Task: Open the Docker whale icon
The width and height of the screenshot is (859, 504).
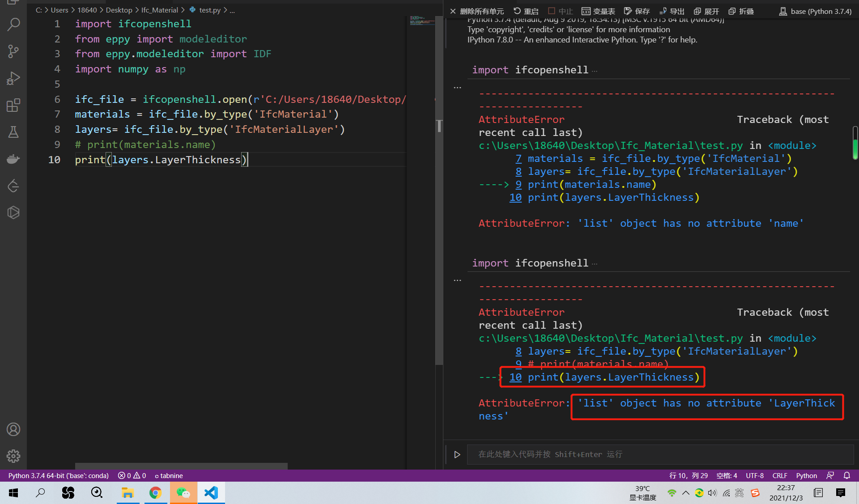Action: coord(13,159)
